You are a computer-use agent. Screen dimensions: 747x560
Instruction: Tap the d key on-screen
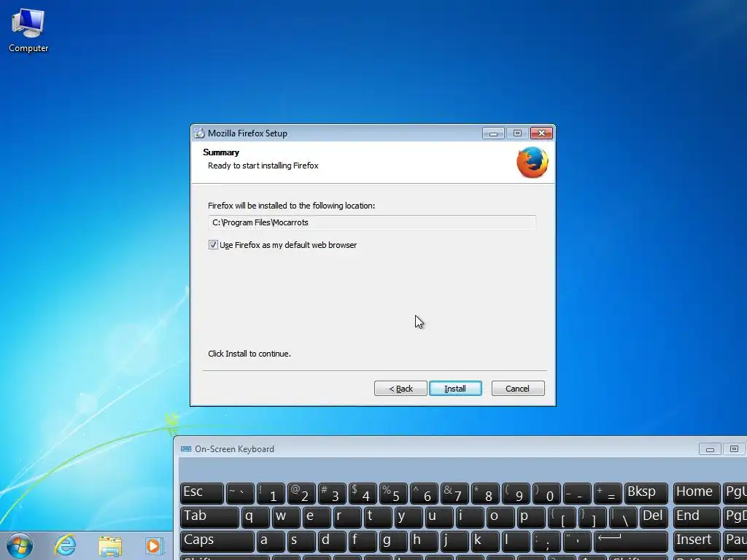click(332, 542)
